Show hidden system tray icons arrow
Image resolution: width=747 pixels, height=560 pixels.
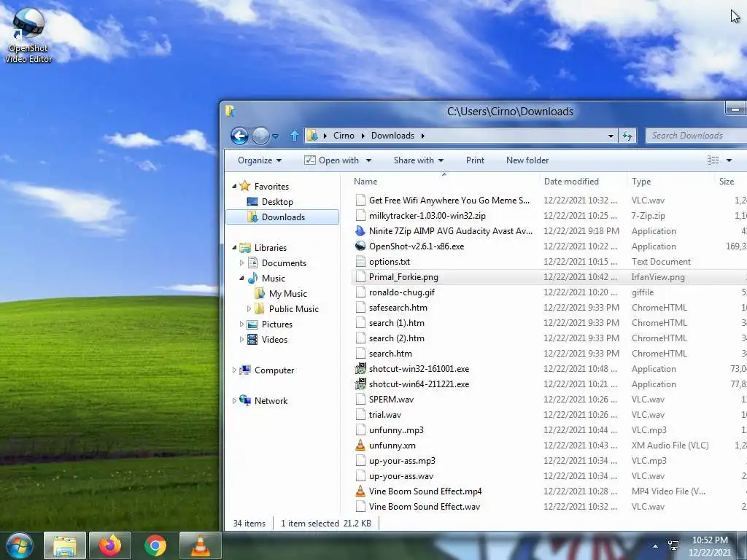655,546
